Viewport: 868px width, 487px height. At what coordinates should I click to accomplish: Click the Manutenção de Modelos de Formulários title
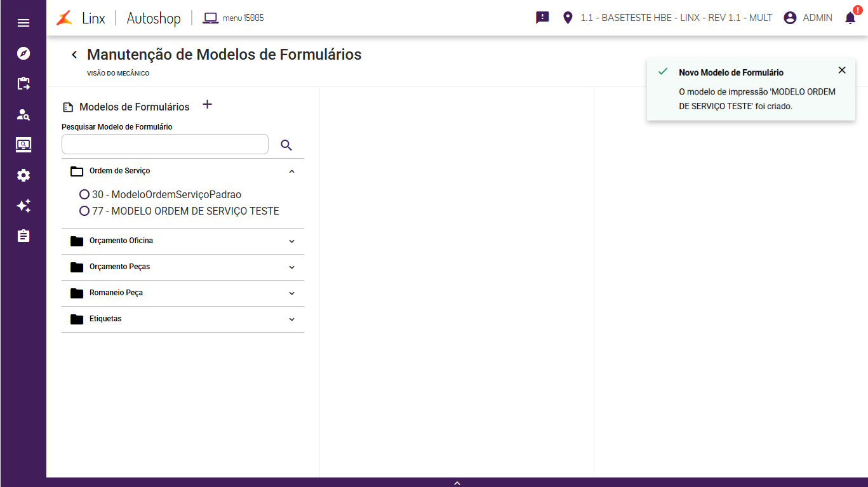224,55
